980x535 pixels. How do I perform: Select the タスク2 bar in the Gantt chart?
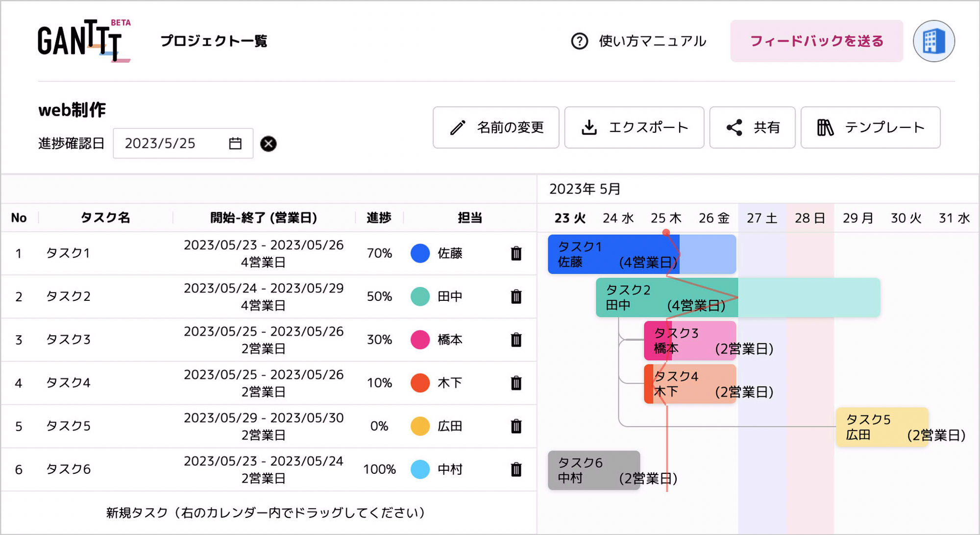coord(738,297)
